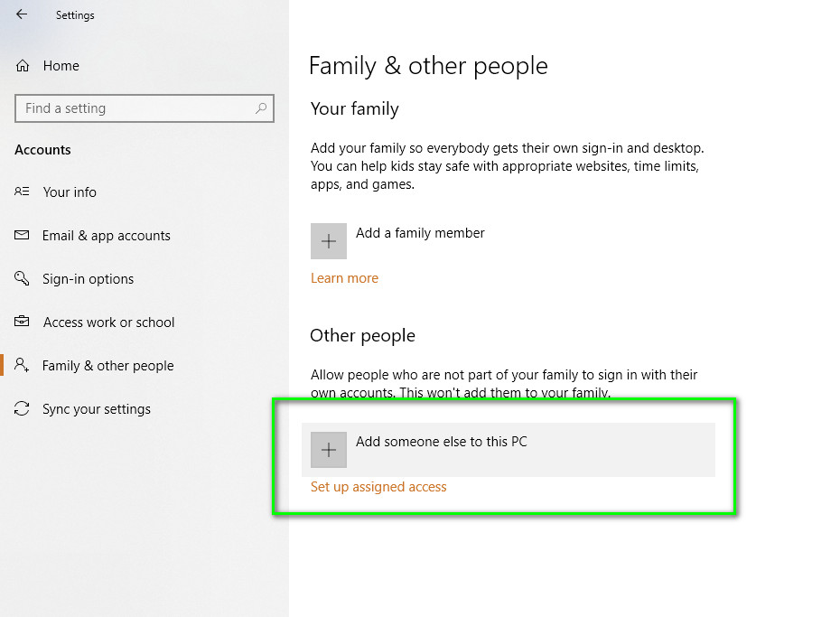Click the Access work or school briefcase icon

tap(23, 322)
